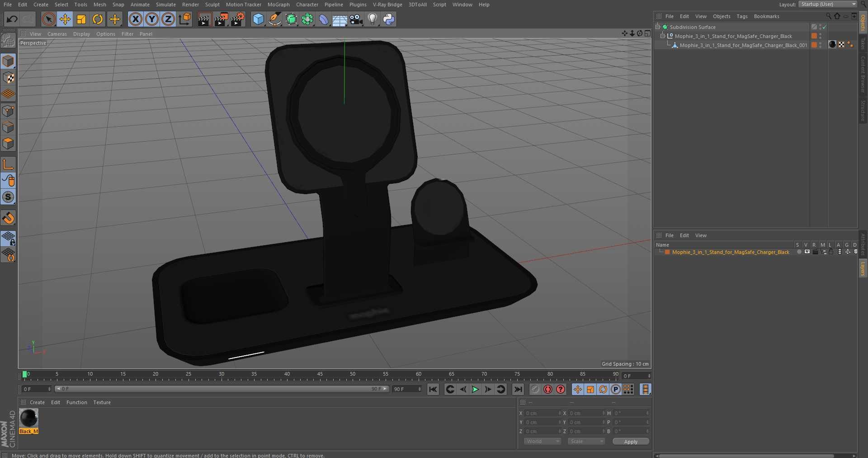Open the World coordinate dropdown
868x458 pixels.
pyautogui.click(x=542, y=441)
